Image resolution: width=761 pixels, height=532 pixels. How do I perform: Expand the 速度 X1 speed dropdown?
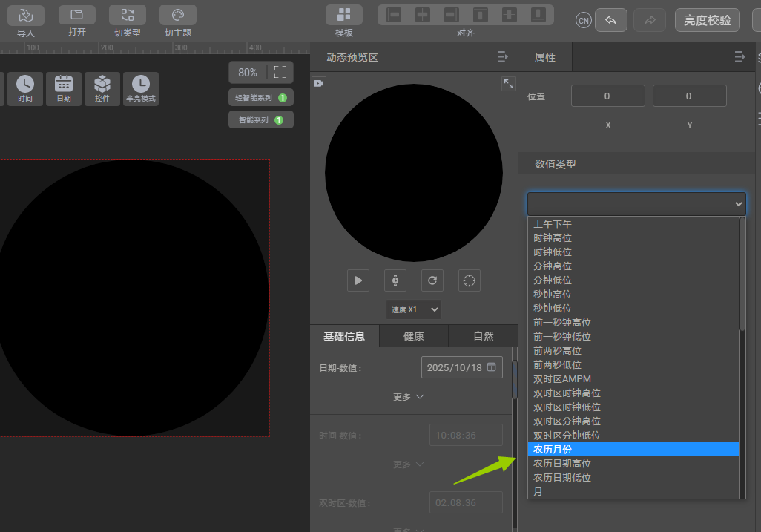[414, 309]
